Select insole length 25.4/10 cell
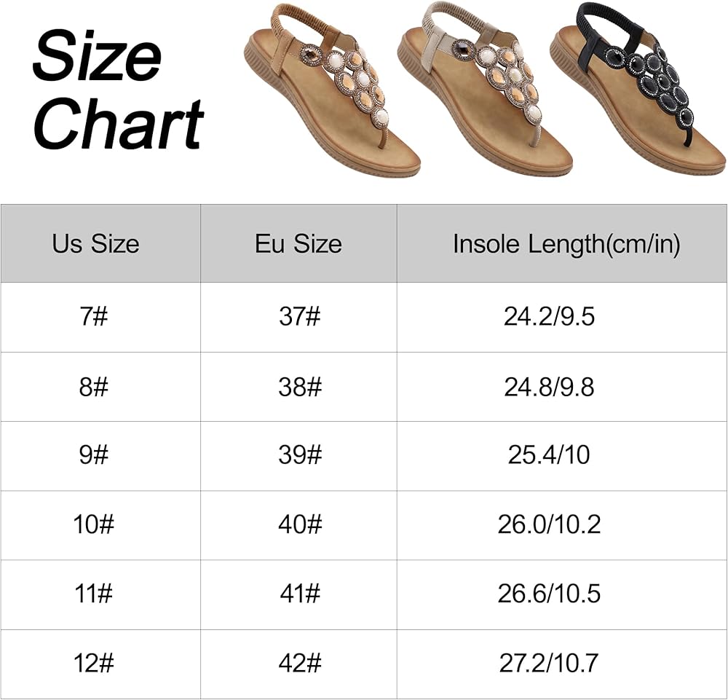 pyautogui.click(x=549, y=455)
